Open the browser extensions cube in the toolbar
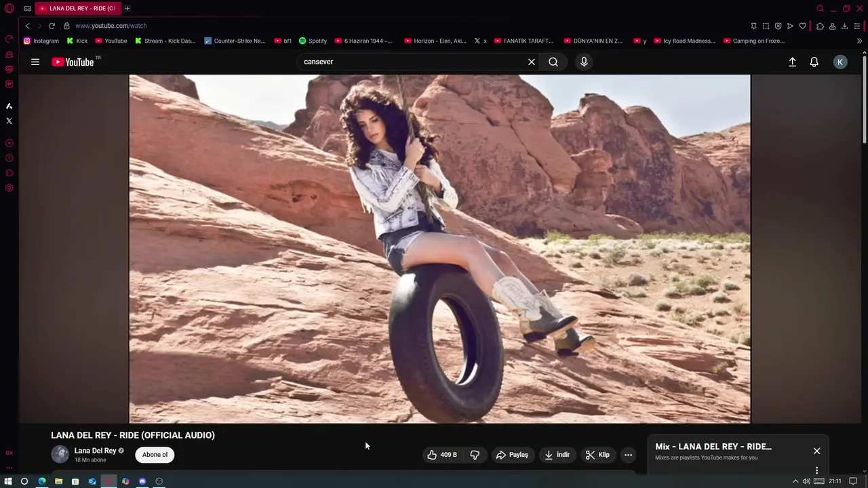Screen dimensions: 868x488 [x=820, y=26]
